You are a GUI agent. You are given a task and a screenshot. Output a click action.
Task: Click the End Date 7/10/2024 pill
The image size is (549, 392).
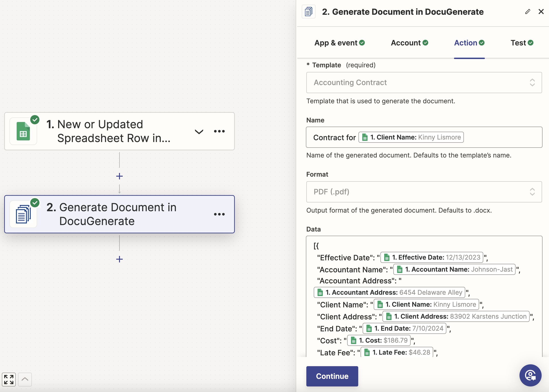click(404, 328)
